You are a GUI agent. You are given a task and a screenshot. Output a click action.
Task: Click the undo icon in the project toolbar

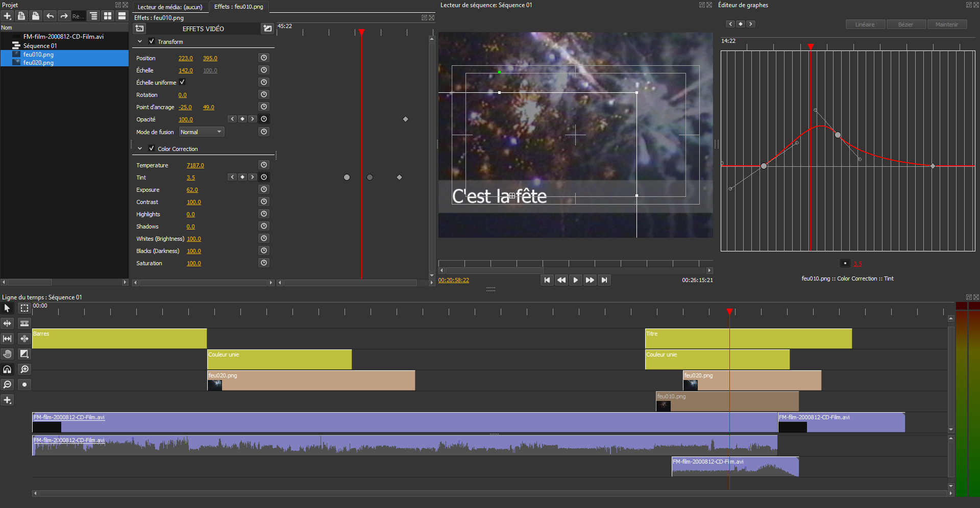click(50, 16)
